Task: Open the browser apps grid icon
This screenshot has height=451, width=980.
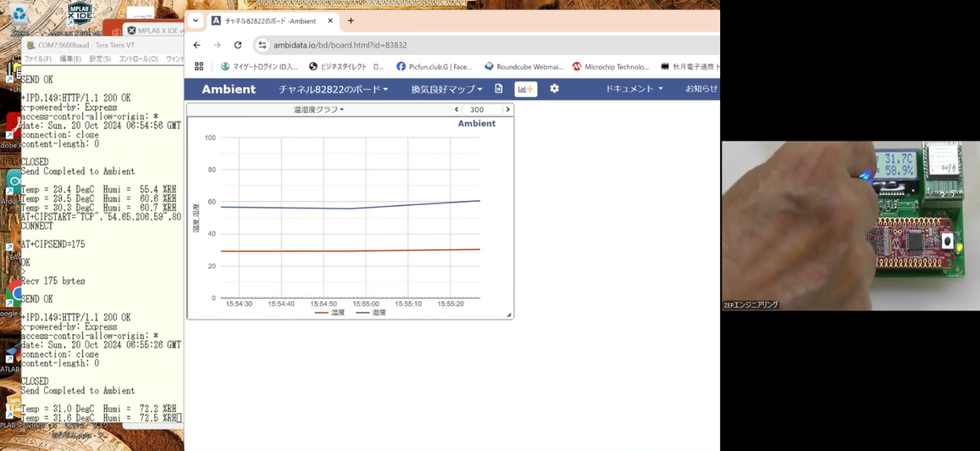Action: click(199, 66)
